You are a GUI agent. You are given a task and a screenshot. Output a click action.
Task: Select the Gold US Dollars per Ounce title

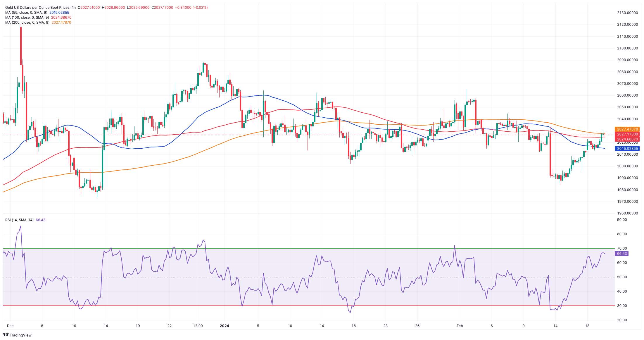(x=40, y=8)
